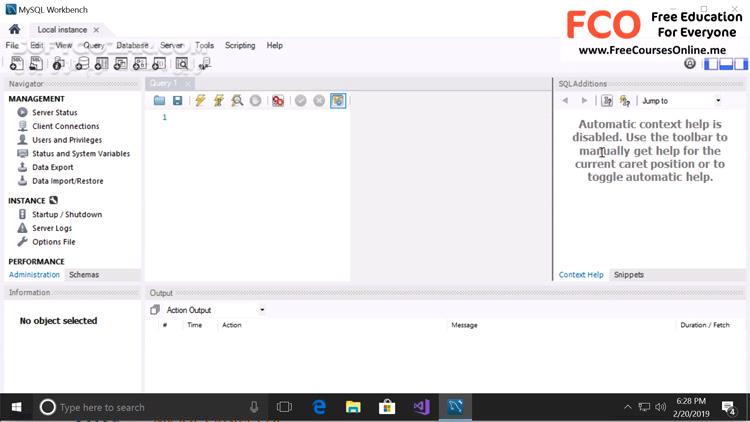Open the Tools menu
The height and width of the screenshot is (422, 750).
point(204,45)
